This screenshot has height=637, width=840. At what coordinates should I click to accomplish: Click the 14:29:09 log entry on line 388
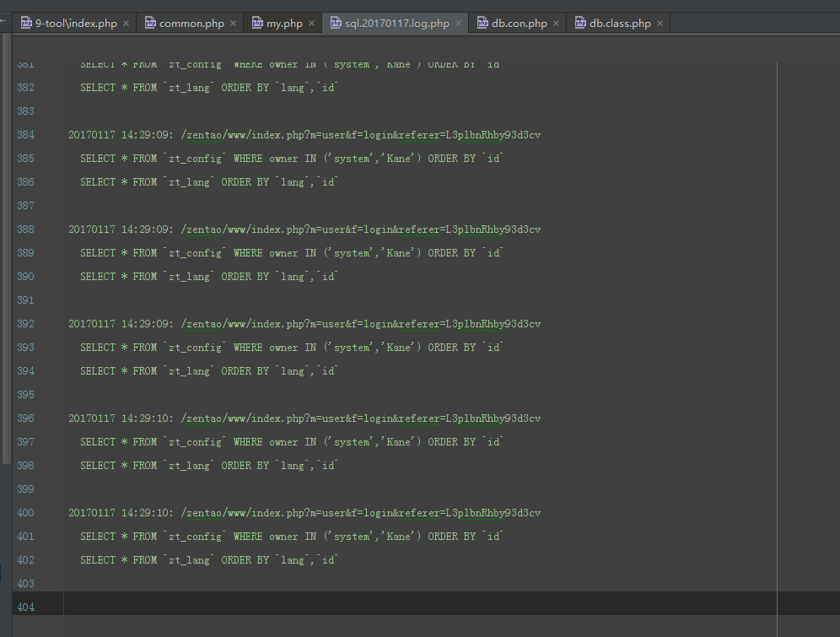pos(304,229)
